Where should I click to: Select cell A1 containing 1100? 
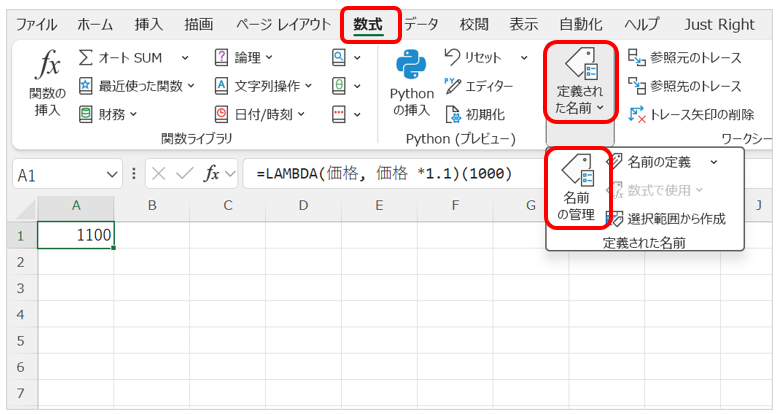[x=75, y=234]
